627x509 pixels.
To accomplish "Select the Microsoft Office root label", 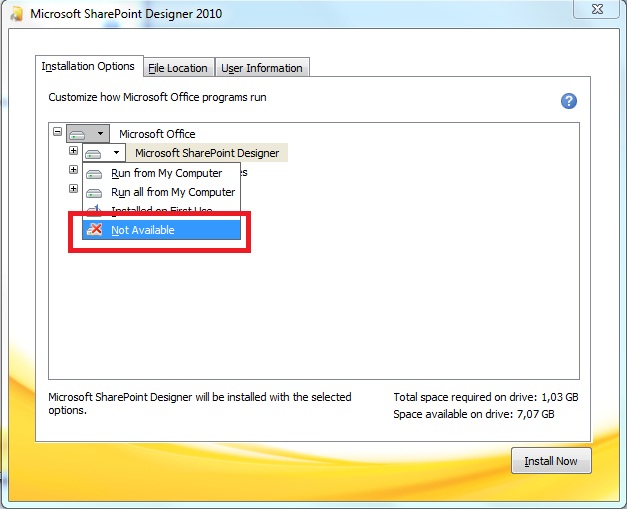I will [x=157, y=134].
